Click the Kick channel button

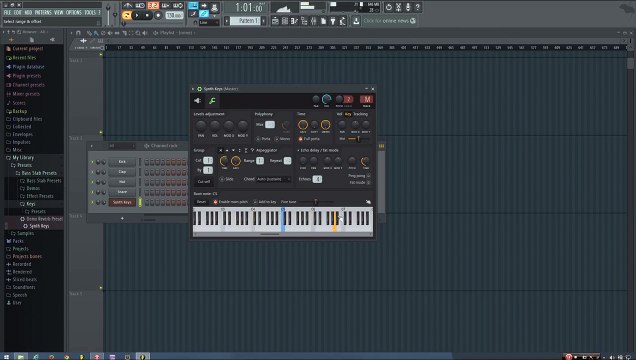[x=122, y=162]
